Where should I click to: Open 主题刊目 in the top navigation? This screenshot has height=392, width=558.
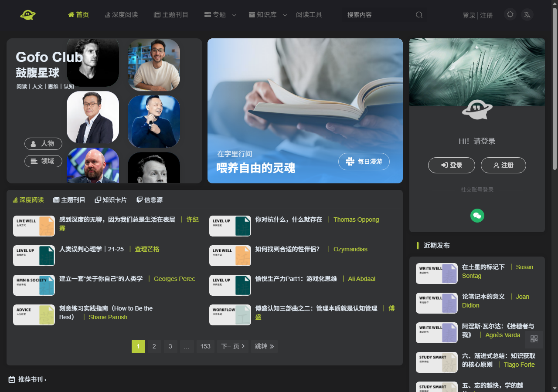tap(171, 15)
